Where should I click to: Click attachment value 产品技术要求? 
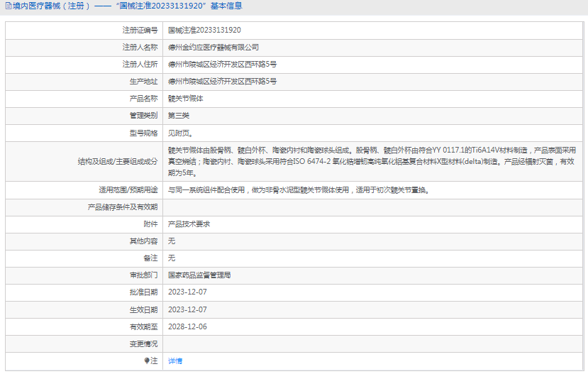point(189,224)
